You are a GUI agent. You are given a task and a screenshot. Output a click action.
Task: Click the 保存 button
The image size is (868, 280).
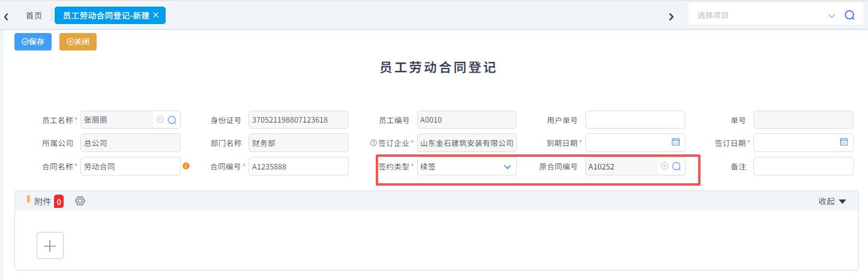pyautogui.click(x=33, y=42)
